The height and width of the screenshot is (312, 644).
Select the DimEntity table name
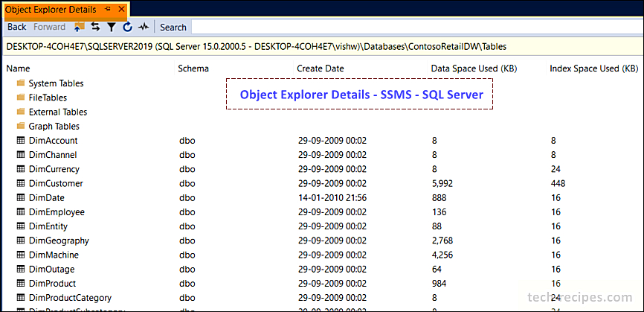click(48, 226)
